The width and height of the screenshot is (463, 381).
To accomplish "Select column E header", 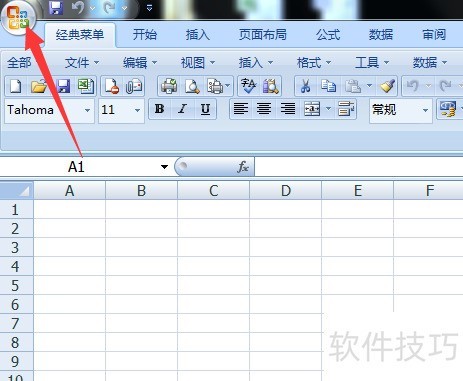I will click(x=358, y=191).
